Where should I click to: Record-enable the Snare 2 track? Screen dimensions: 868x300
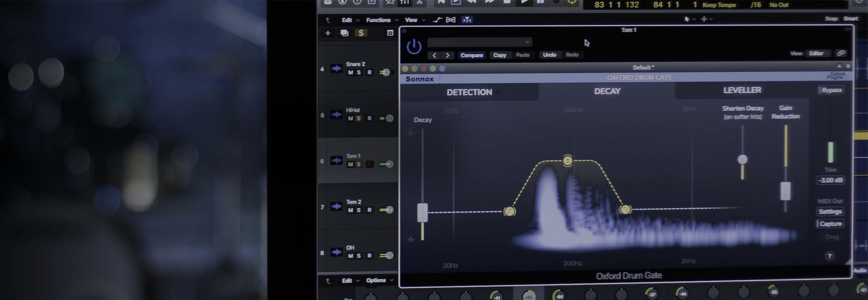click(369, 72)
